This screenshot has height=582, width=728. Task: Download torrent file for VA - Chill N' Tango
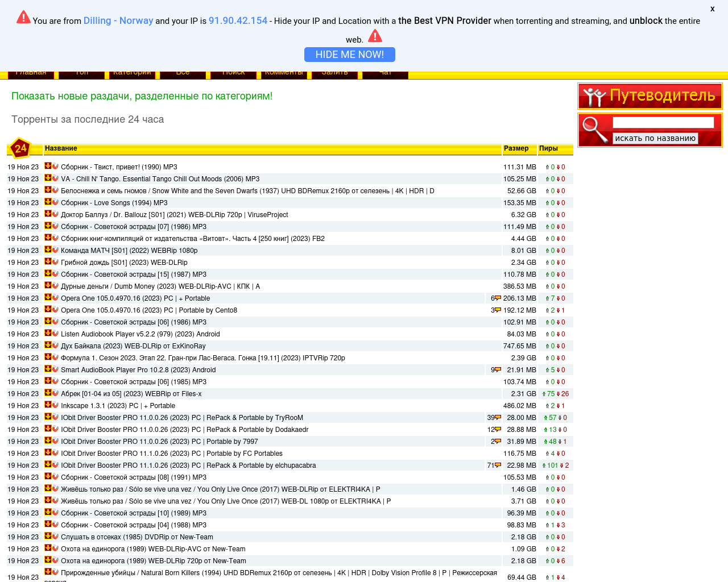click(48, 178)
